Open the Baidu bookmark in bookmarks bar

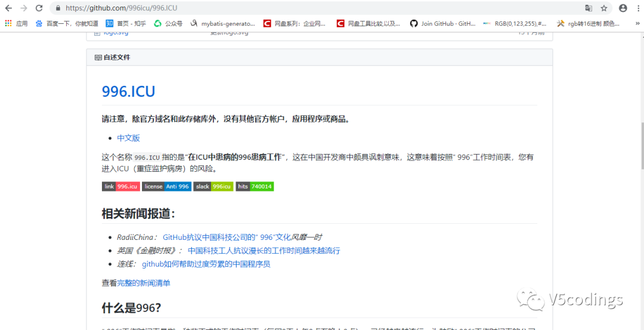(67, 24)
